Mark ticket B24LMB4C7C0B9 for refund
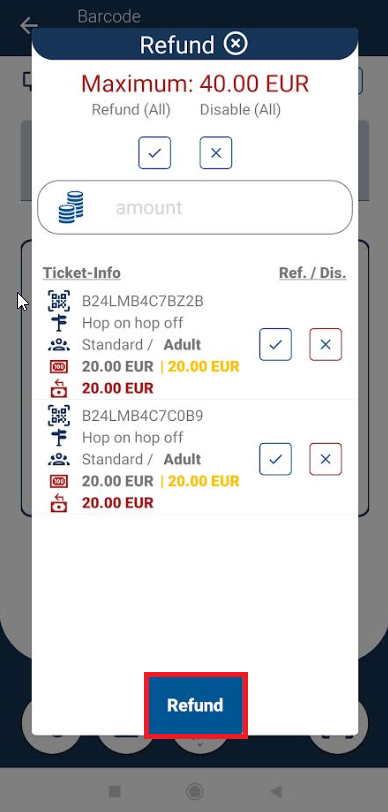This screenshot has height=812, width=388. click(276, 459)
